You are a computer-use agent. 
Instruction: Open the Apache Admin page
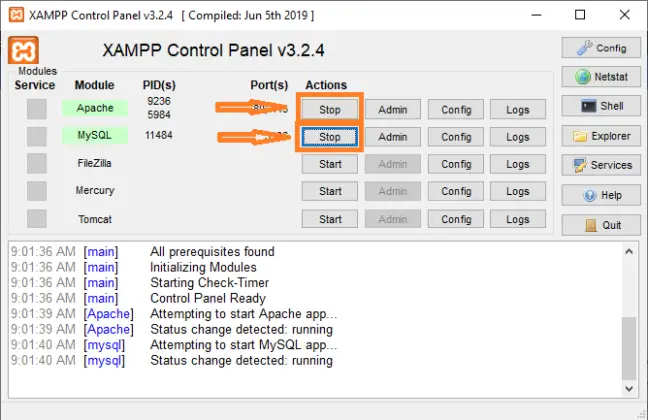(392, 109)
